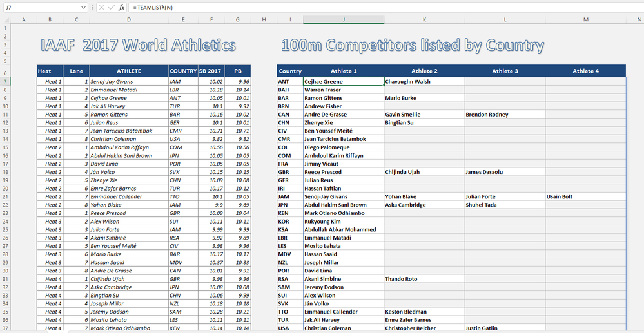
Task: Select the James Dasaolu cell
Action: [505, 172]
